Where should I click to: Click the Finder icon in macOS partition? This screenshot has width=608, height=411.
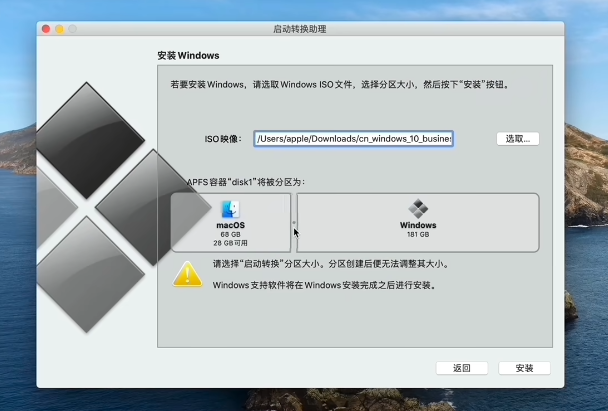[x=231, y=209]
